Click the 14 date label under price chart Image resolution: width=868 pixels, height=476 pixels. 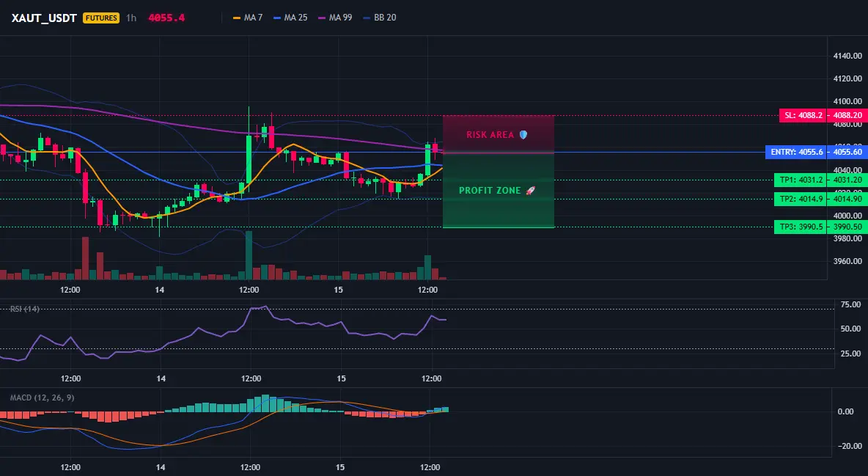tap(160, 290)
